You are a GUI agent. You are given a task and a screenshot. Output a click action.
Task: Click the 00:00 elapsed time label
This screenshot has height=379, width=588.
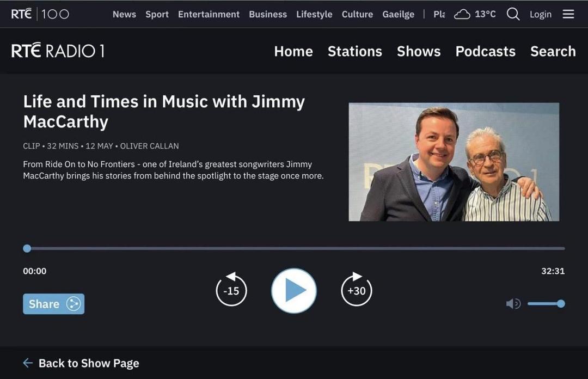pyautogui.click(x=34, y=271)
